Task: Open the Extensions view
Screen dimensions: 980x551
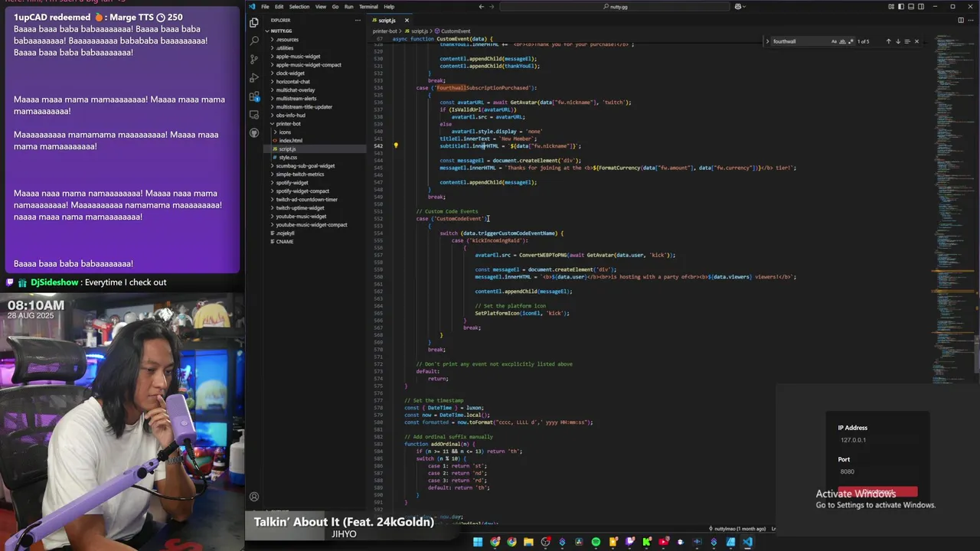Action: tap(254, 96)
